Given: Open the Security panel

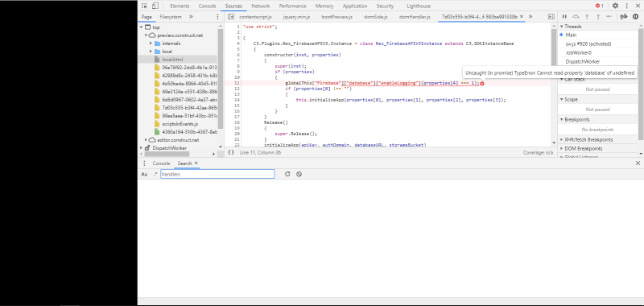Looking at the screenshot, I should coord(385,6).
